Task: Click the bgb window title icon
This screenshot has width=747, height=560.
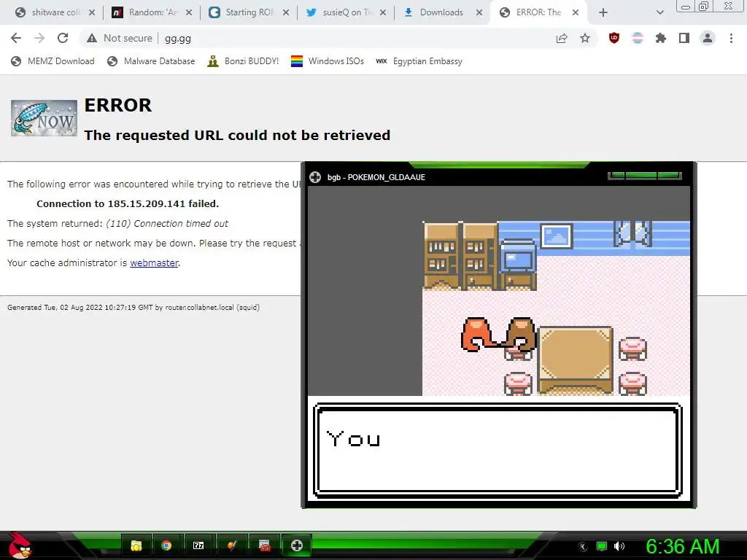Action: 315,177
